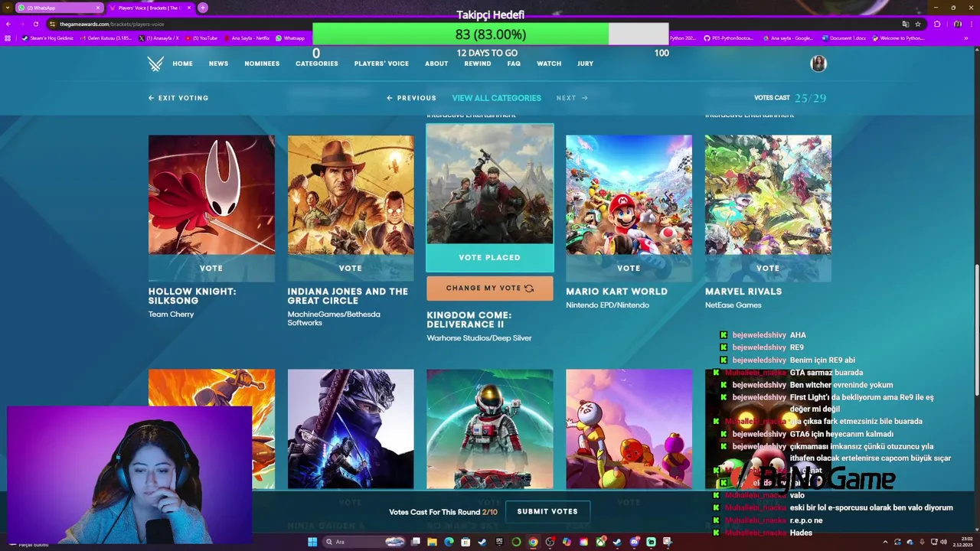This screenshot has width=980, height=551.
Task: Click the Chrome back arrow
Action: [8, 24]
